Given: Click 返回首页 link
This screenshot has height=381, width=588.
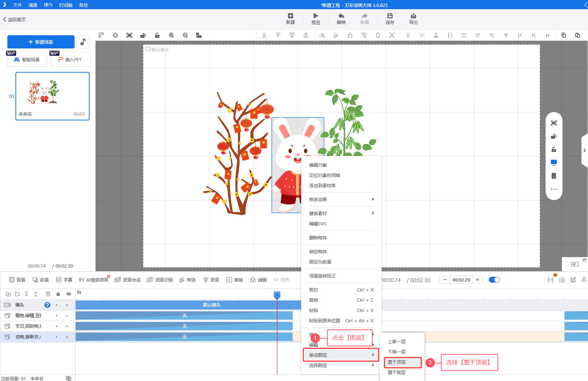Looking at the screenshot, I should click(x=15, y=19).
